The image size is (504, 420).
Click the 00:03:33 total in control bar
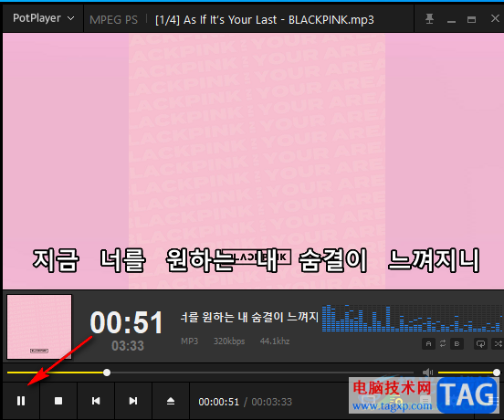(271, 402)
